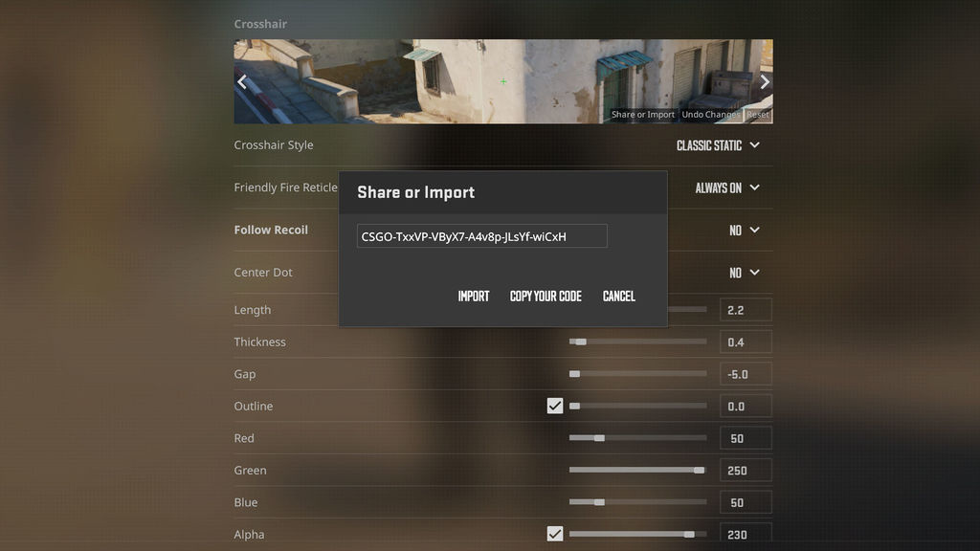Click the Import button in the dialog
The height and width of the screenshot is (551, 980).
tap(473, 297)
